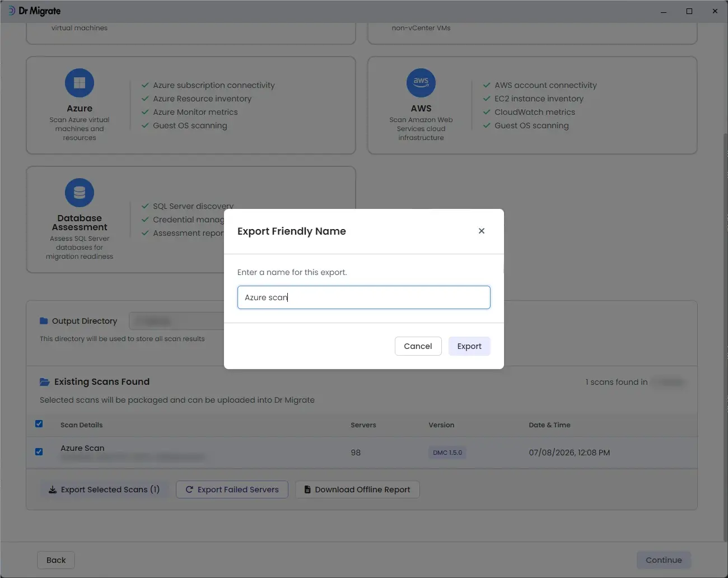Click checkmark beside AWS account connectivity
Screen dimensions: 728x578
pyautogui.click(x=487, y=85)
